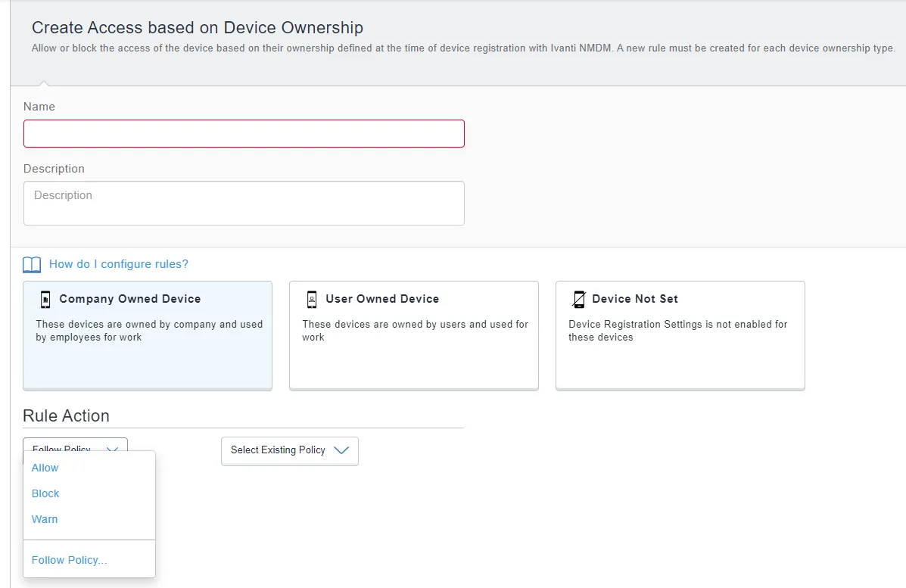Collapse the Follow Policy rule action dropdown
The image size is (906, 588).
(x=75, y=445)
